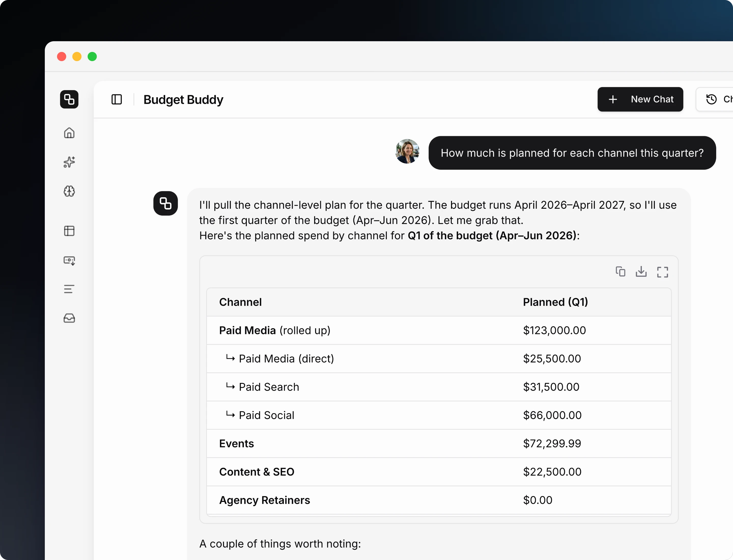Select the $0.00 value

pyautogui.click(x=538, y=500)
